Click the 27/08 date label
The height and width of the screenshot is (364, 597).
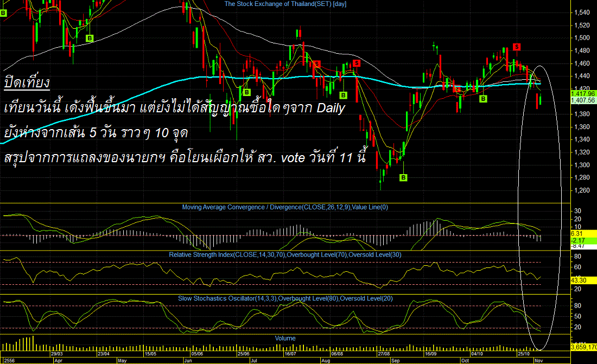coord(384,354)
